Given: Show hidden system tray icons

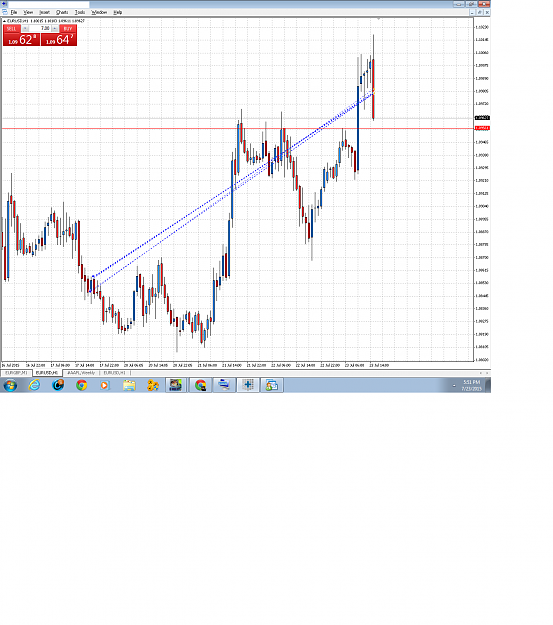Looking at the screenshot, I should tap(454, 385).
